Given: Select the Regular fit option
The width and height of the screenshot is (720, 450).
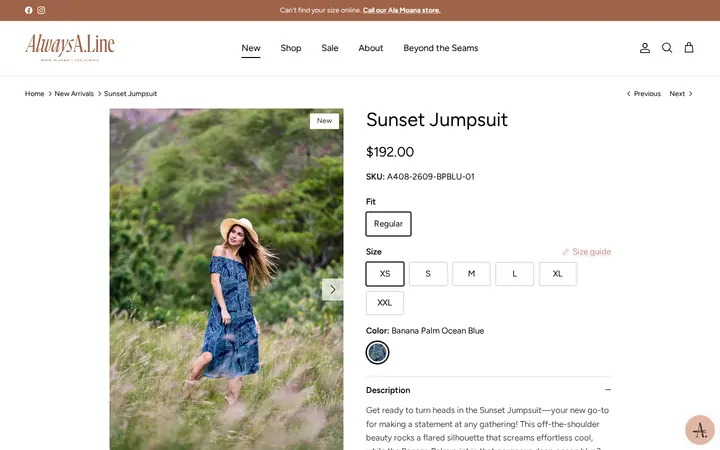Looking at the screenshot, I should (388, 224).
